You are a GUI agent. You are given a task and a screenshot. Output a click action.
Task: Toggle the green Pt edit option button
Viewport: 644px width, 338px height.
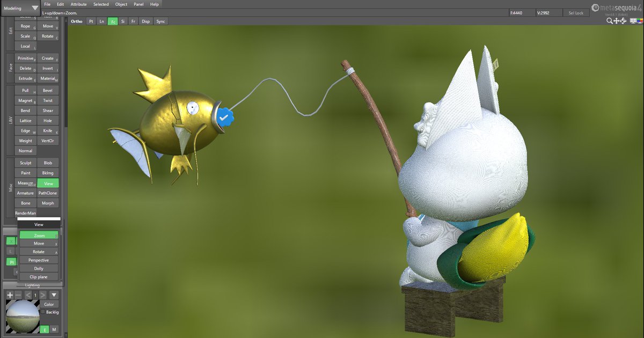(x=11, y=262)
